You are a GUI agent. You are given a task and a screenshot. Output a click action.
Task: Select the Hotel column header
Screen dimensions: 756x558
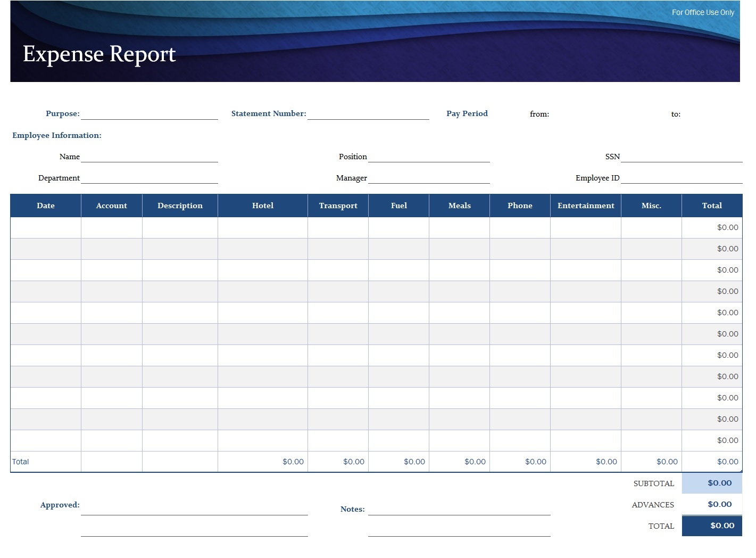262,206
